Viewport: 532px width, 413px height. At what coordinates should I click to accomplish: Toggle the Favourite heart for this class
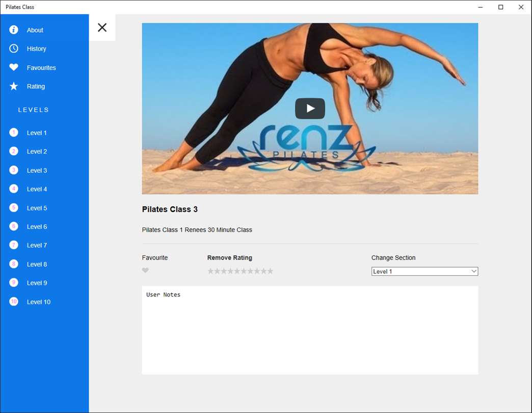(x=145, y=270)
